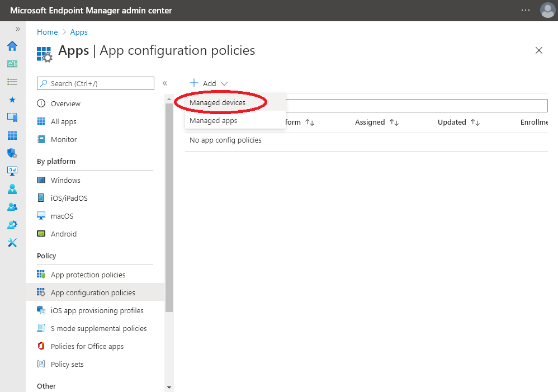
Task: Open App protection policies
Action: click(x=95, y=275)
